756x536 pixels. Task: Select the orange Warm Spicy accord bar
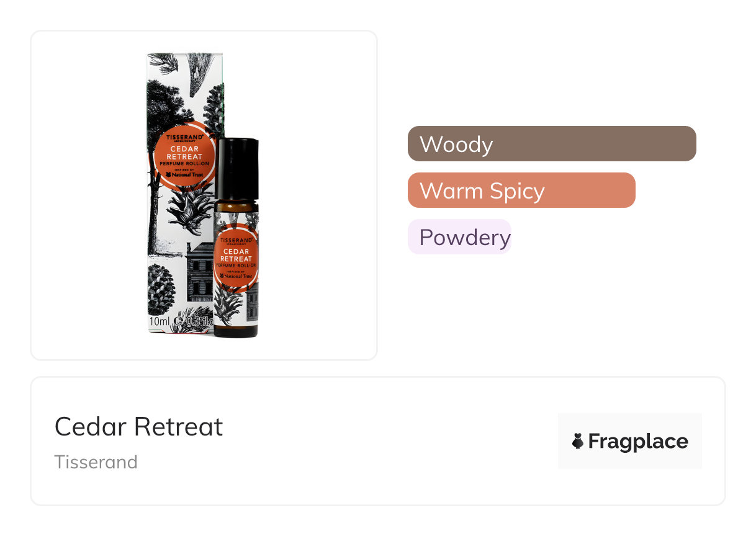click(521, 190)
